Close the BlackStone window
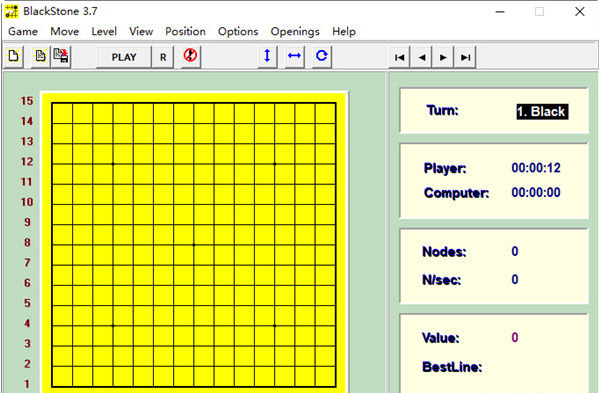The image size is (599, 393). pyautogui.click(x=580, y=11)
